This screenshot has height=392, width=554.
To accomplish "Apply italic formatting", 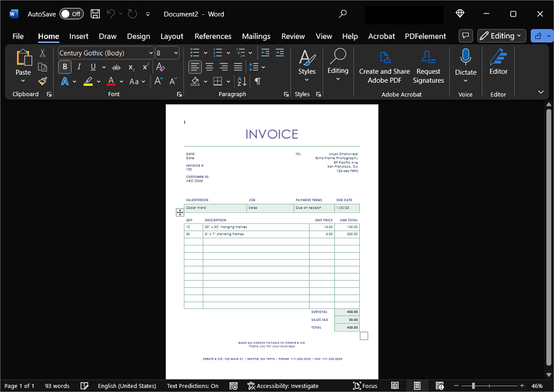I will [x=78, y=66].
